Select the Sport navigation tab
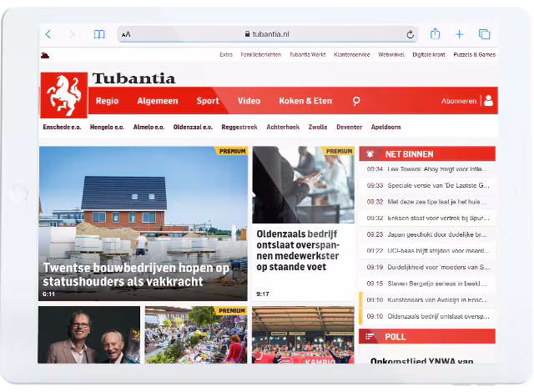 208,101
